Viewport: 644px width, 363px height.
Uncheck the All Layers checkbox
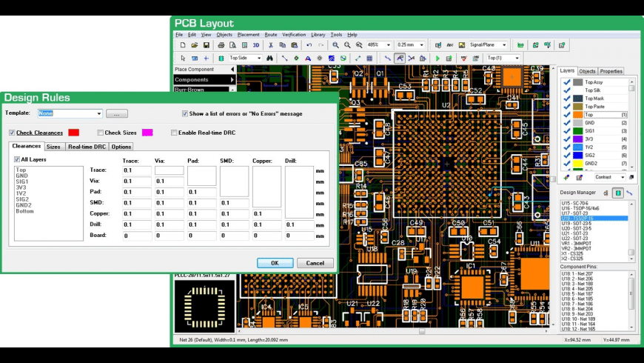click(18, 159)
